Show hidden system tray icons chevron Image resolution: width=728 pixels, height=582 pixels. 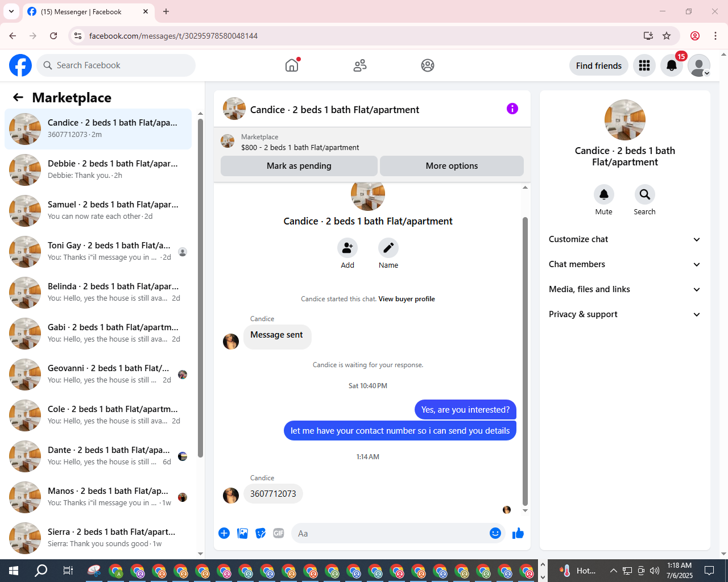tap(613, 571)
